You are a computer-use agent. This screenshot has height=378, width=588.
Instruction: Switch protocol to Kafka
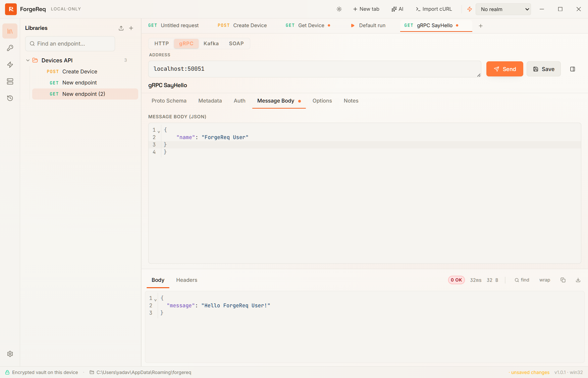click(x=211, y=44)
